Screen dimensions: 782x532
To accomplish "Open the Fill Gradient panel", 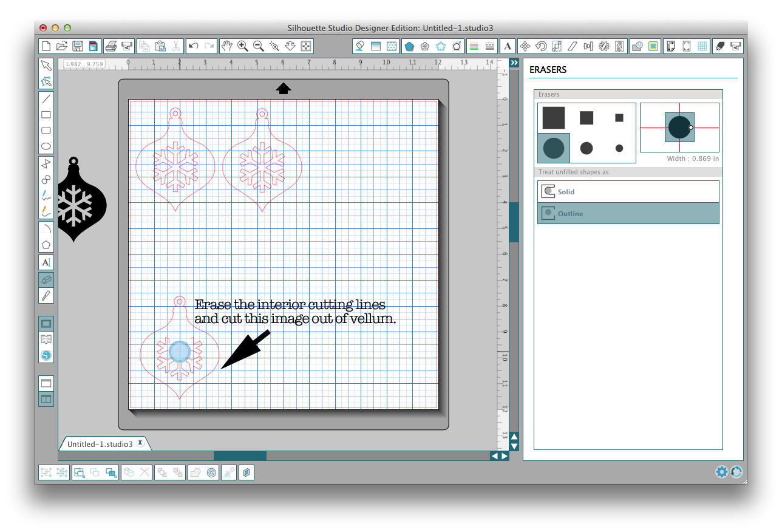I will tap(376, 46).
